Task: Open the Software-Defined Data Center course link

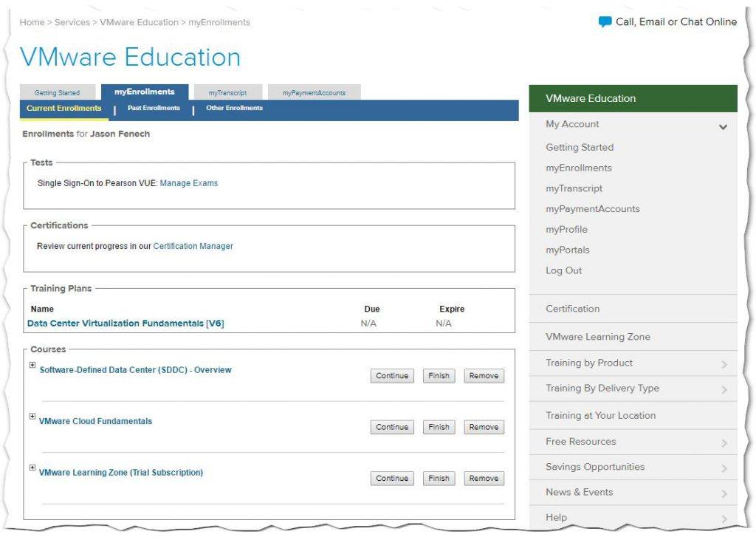Action: (136, 370)
